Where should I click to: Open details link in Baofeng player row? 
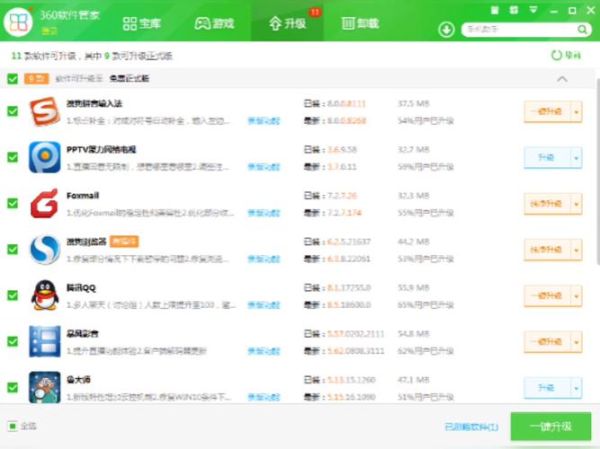(264, 351)
